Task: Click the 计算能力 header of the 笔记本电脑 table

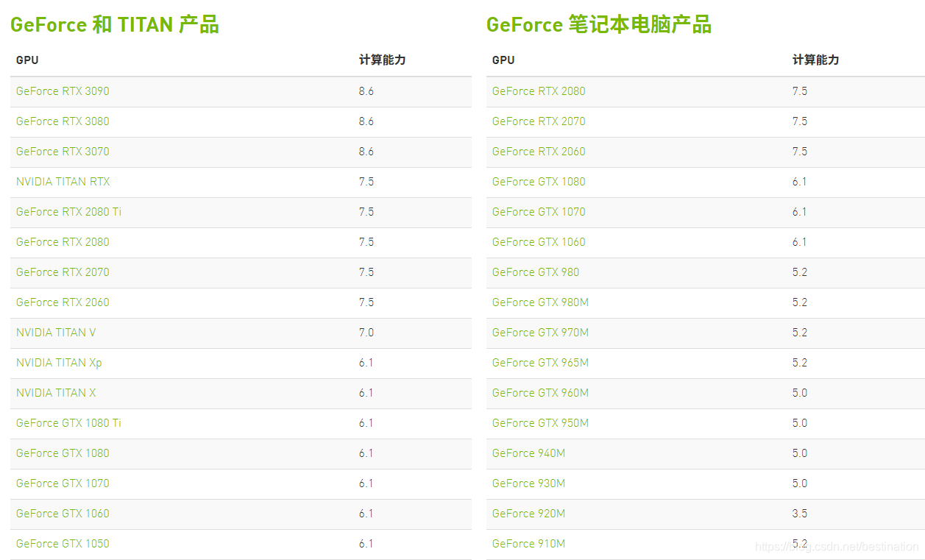Action: [x=815, y=60]
